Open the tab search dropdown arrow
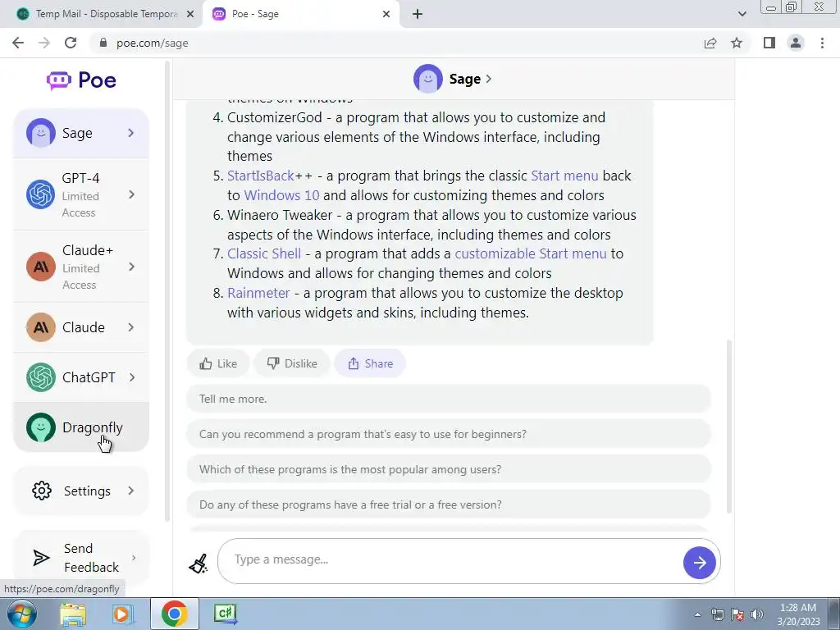This screenshot has width=840, height=630. pos(742,14)
